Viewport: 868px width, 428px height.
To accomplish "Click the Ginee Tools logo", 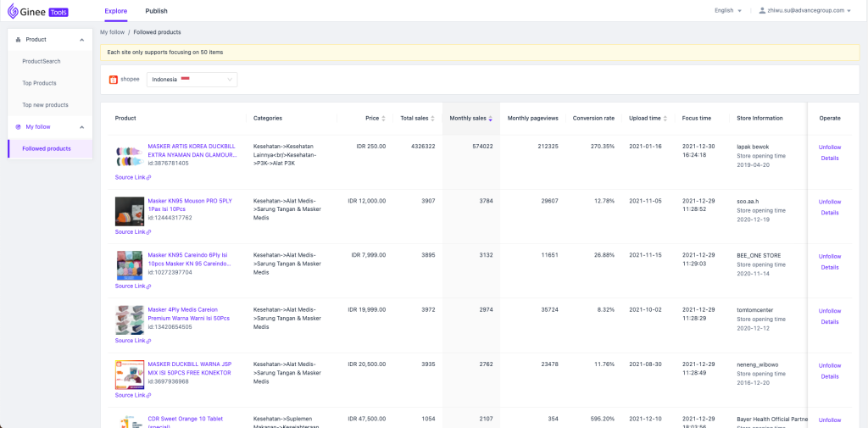I will [38, 10].
